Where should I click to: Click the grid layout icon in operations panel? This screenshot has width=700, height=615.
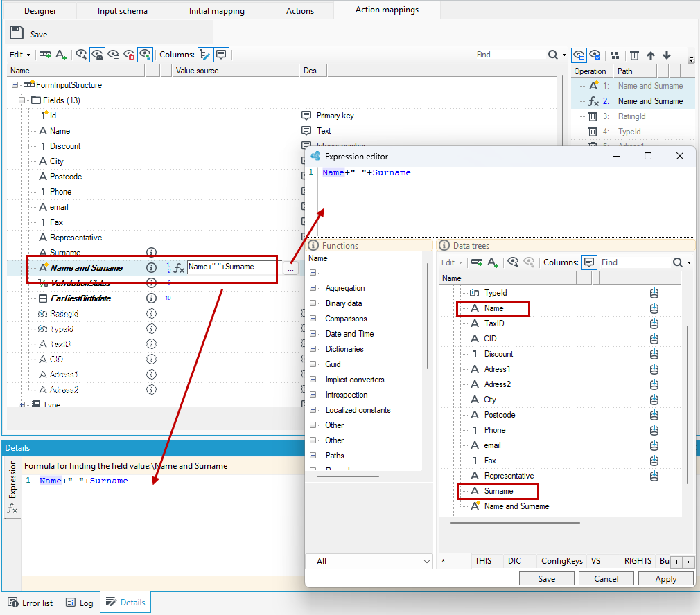coord(615,55)
